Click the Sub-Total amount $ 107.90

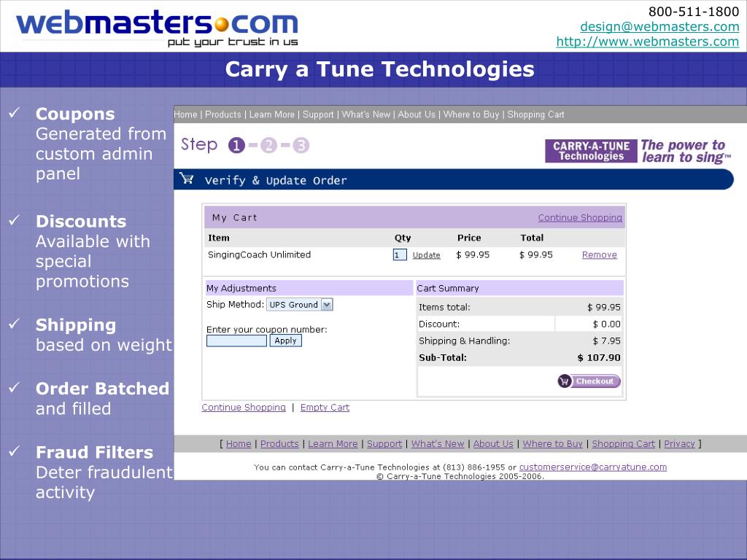tap(599, 357)
